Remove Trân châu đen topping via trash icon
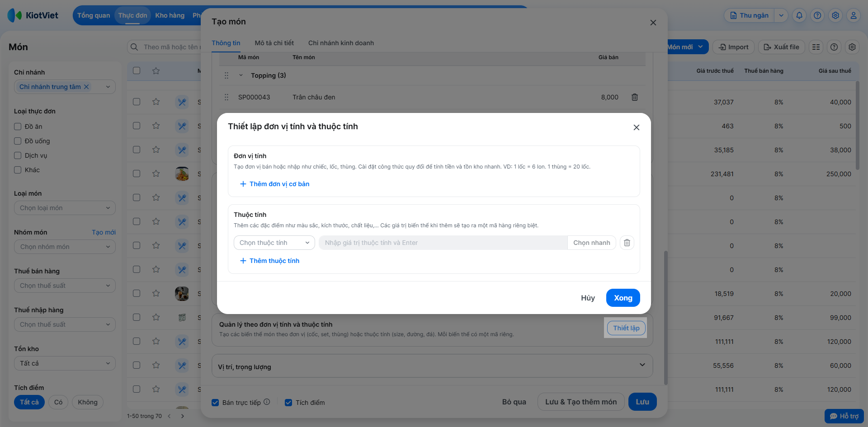 pos(635,97)
